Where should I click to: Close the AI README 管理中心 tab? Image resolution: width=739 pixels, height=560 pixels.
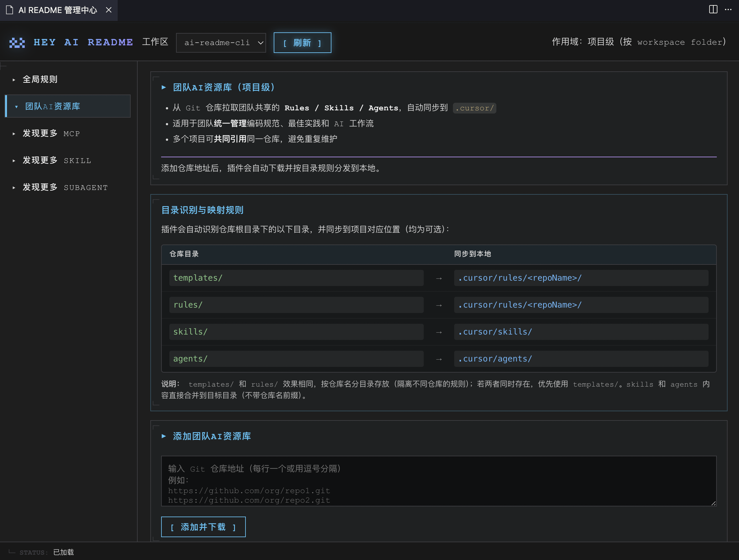click(108, 10)
